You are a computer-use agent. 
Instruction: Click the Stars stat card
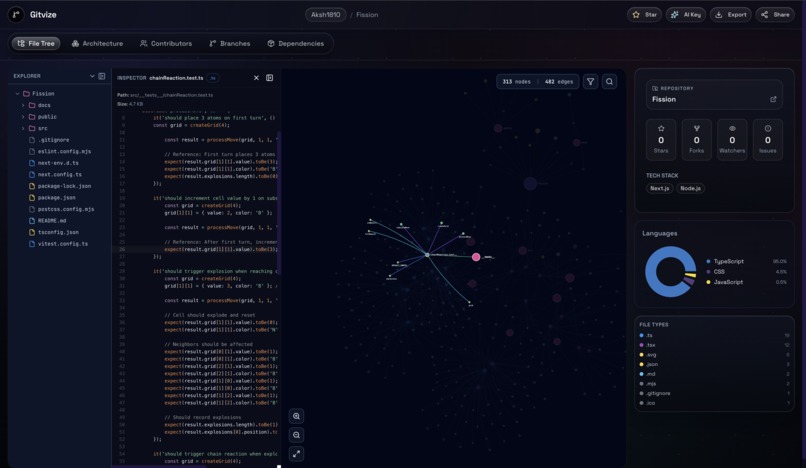(x=661, y=140)
